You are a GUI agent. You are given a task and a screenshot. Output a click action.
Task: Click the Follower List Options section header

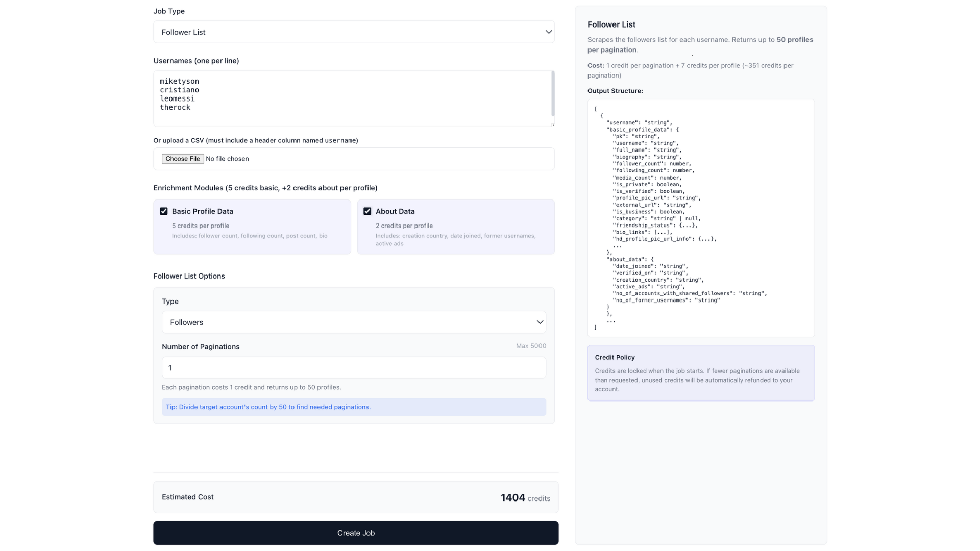point(189,276)
